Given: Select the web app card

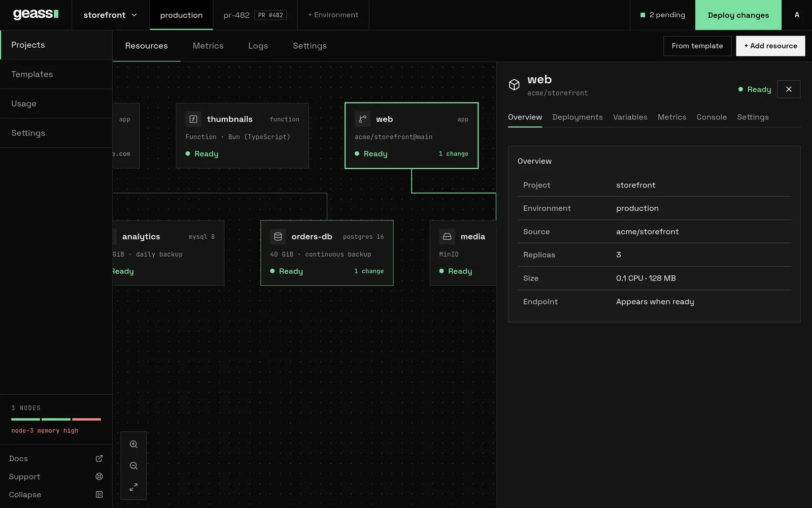Looking at the screenshot, I should click(x=412, y=136).
